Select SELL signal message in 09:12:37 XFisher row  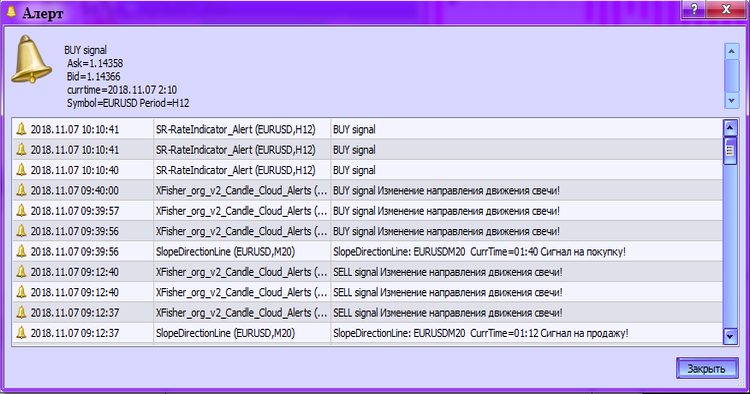click(448, 313)
